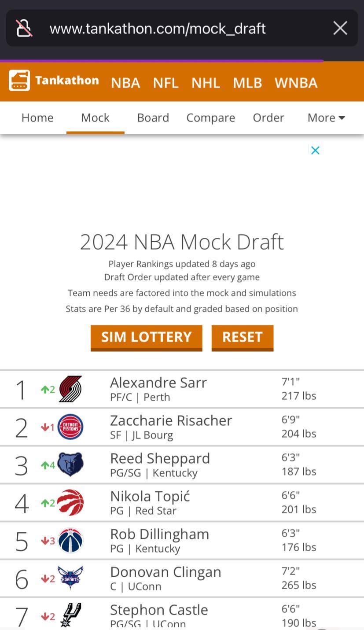Click the Detroit Pistons logo
364x630 pixels.
click(x=70, y=427)
